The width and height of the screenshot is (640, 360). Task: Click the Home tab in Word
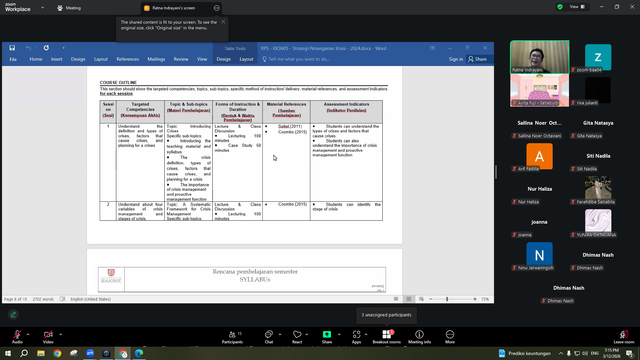pyautogui.click(x=36, y=59)
